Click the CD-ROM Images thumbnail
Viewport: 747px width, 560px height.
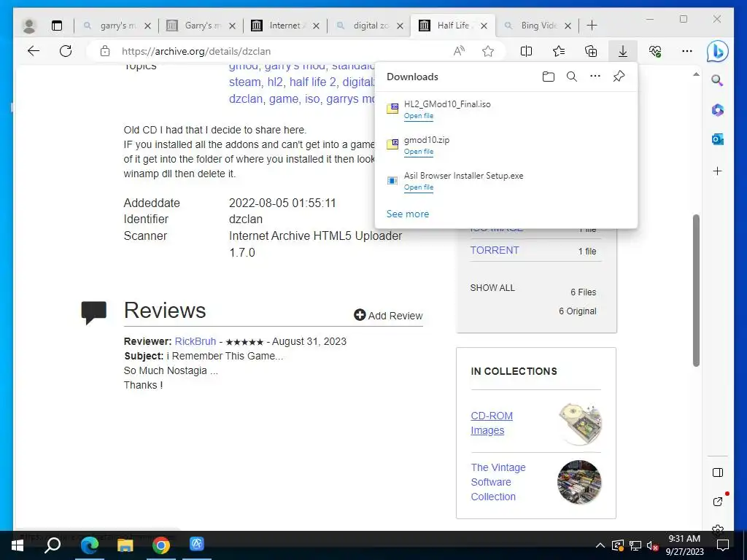580,424
